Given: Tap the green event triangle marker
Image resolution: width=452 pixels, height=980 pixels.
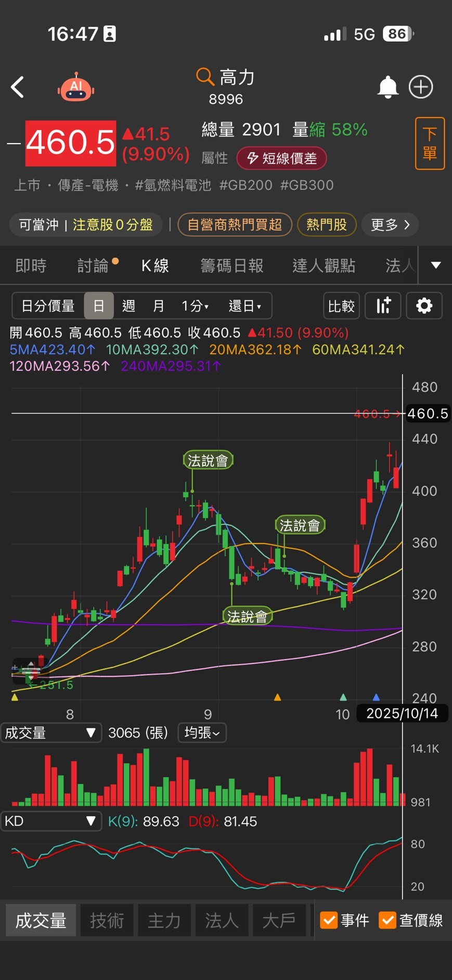Looking at the screenshot, I should coord(343,697).
